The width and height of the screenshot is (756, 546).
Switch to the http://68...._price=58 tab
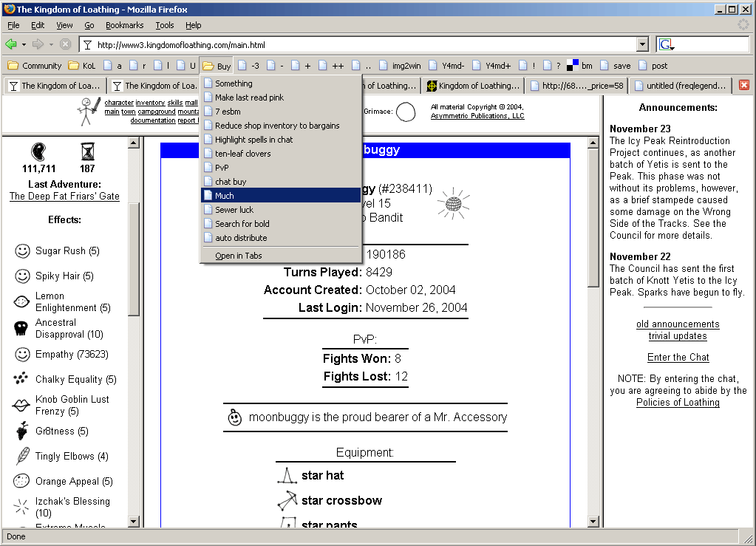(x=576, y=86)
